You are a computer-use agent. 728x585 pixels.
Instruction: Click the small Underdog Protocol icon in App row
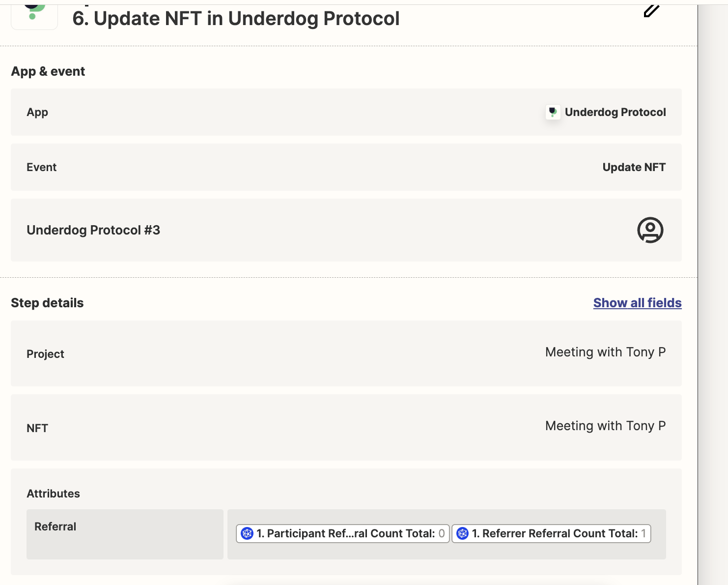point(553,112)
